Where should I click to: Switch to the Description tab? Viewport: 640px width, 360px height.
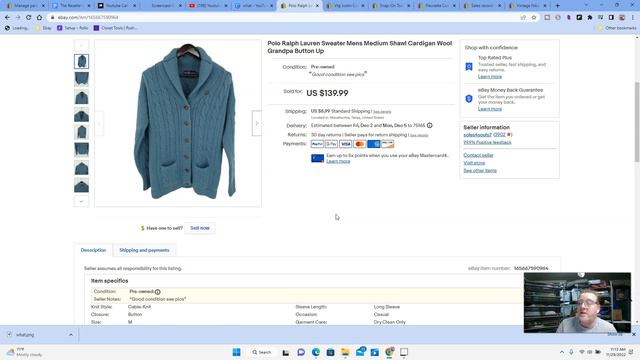coord(93,250)
